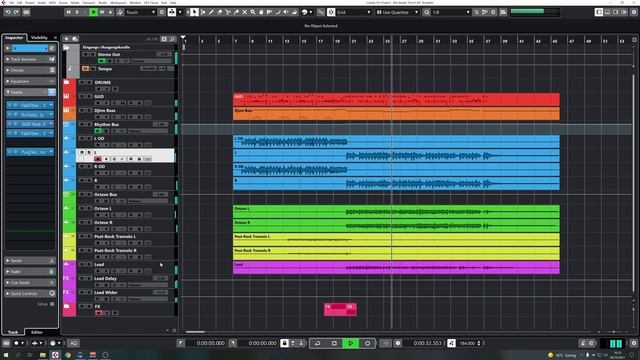Viewport: 640px width, 360px height.
Task: Select the Range Selection tool
Action: [203, 12]
